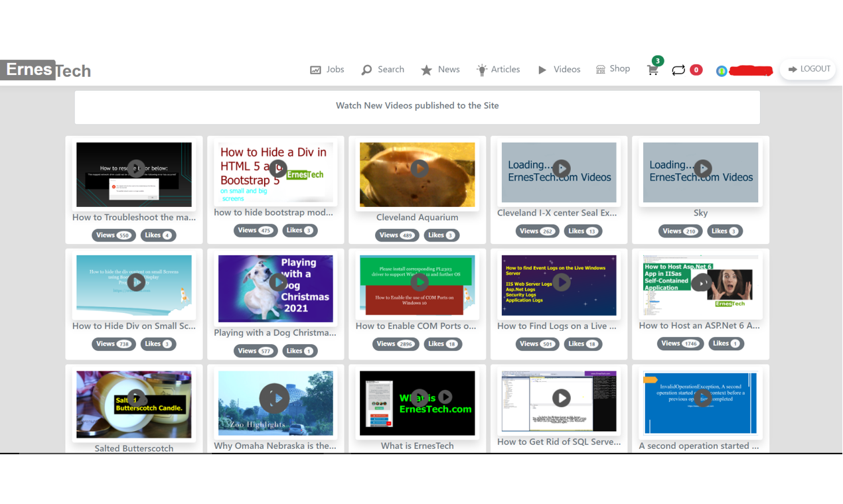843x504 pixels.
Task: Click Views 2896 on COM Ports card
Action: [397, 344]
